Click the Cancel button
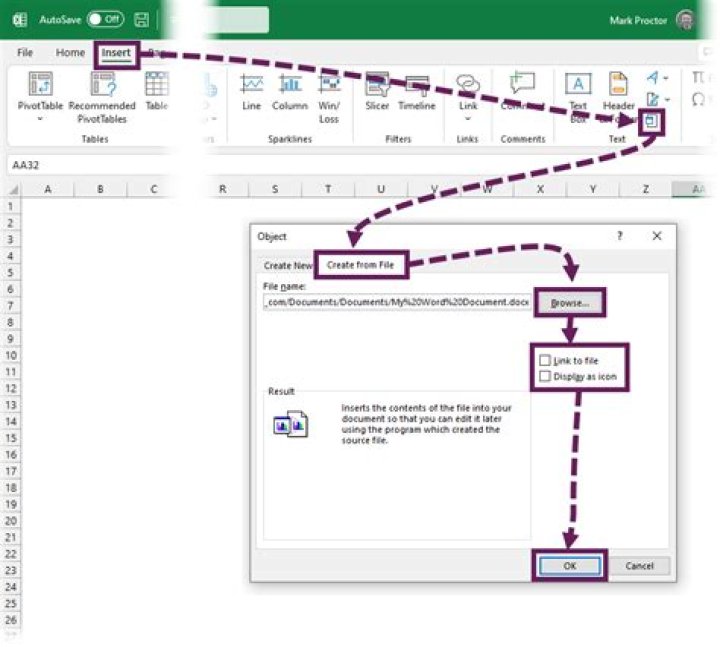 pos(640,566)
